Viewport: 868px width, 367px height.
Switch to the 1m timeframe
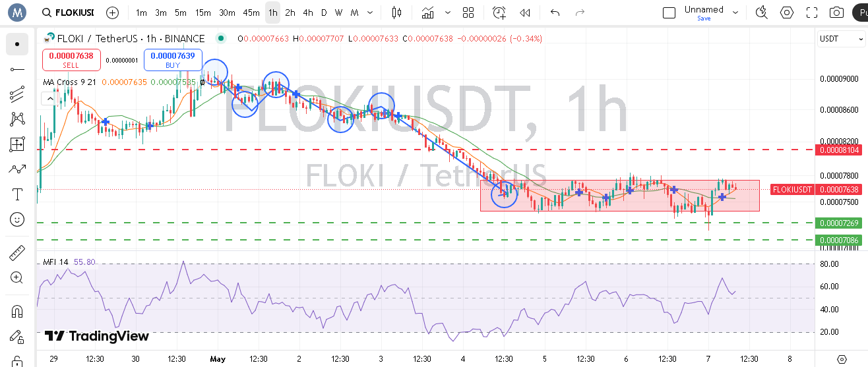tap(141, 13)
